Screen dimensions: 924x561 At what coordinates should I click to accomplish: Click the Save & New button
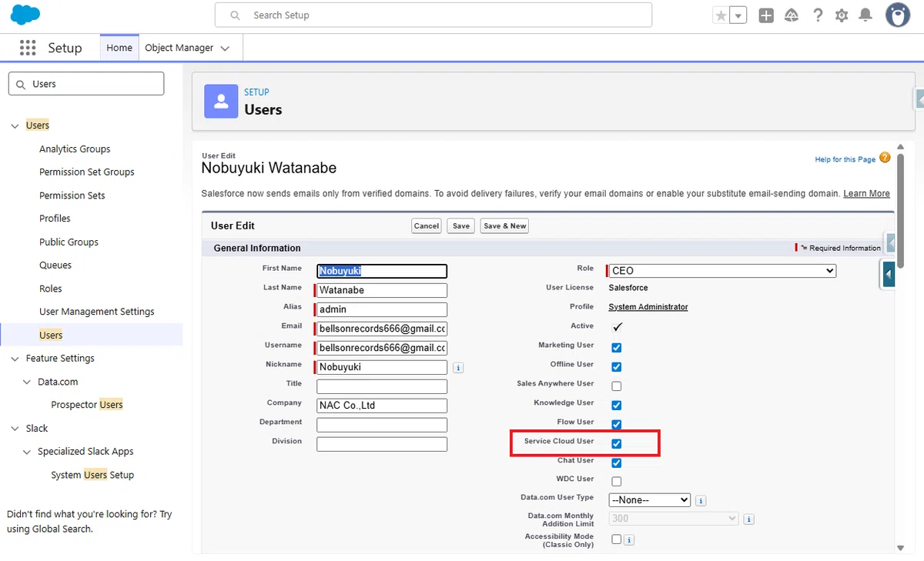pyautogui.click(x=504, y=226)
